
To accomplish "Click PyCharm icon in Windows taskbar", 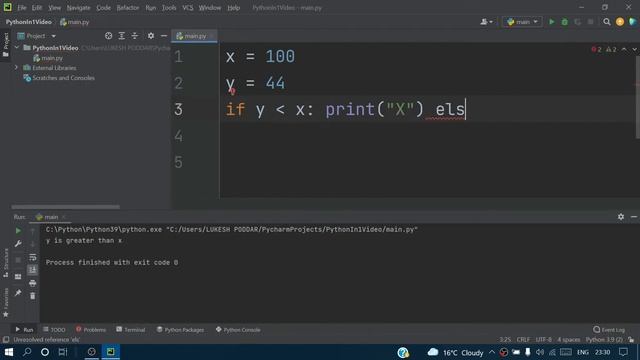I will coord(111,352).
